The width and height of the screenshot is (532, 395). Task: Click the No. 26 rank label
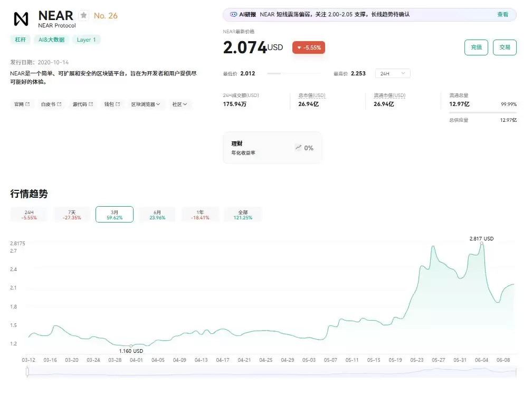pyautogui.click(x=106, y=16)
